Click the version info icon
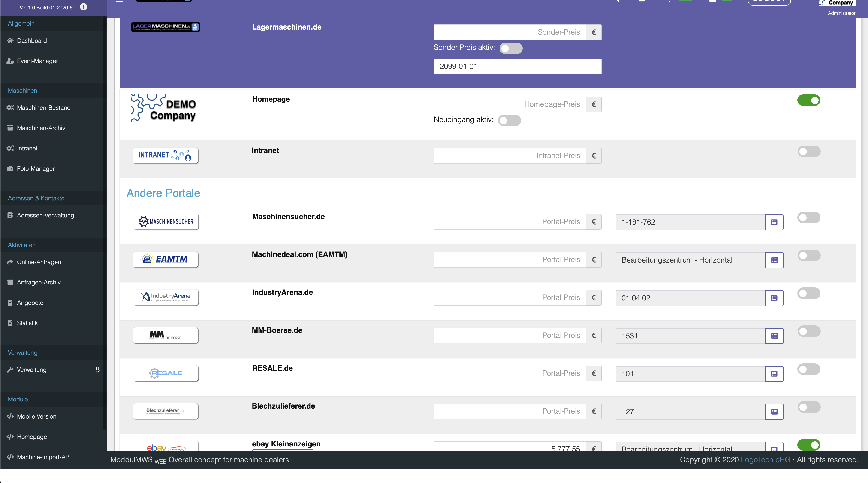The width and height of the screenshot is (868, 483). click(x=84, y=7)
